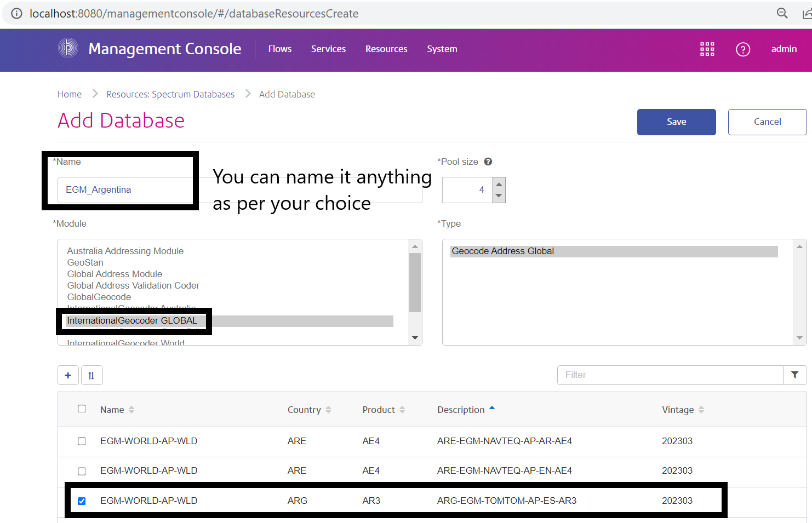This screenshot has width=812, height=523.
Task: Click the funnel filter icon
Action: [x=795, y=375]
